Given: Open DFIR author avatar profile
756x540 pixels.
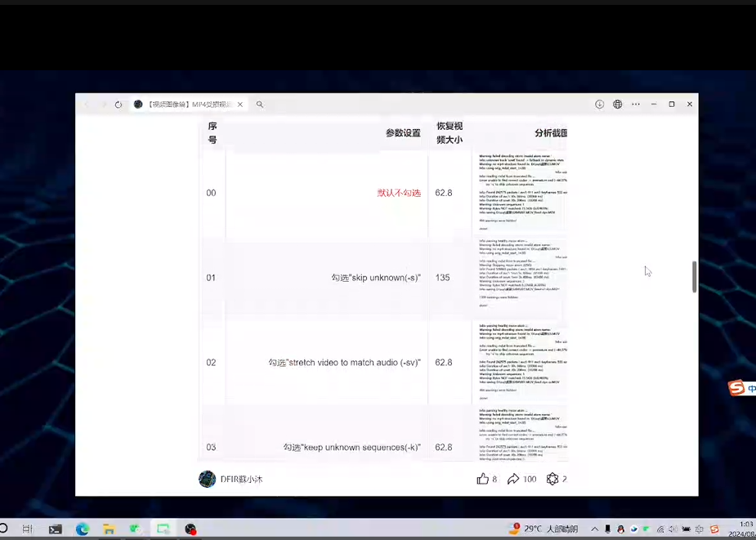Looking at the screenshot, I should (x=207, y=479).
